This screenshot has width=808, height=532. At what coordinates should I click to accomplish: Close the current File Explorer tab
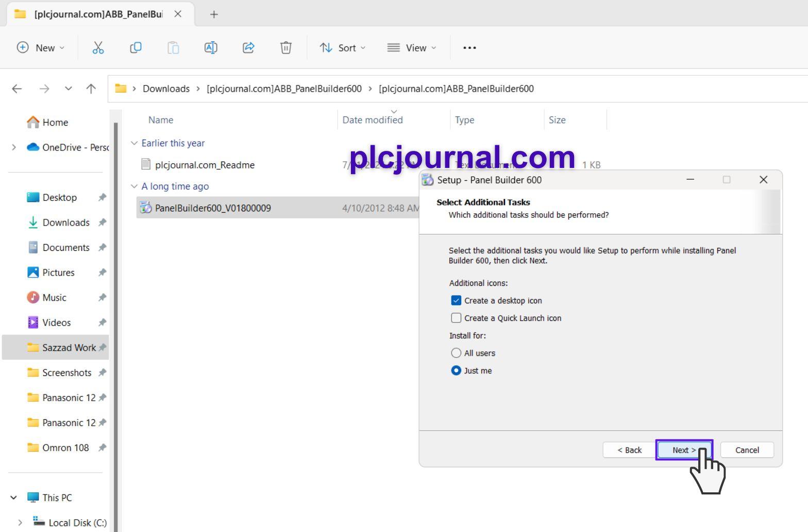click(x=178, y=14)
